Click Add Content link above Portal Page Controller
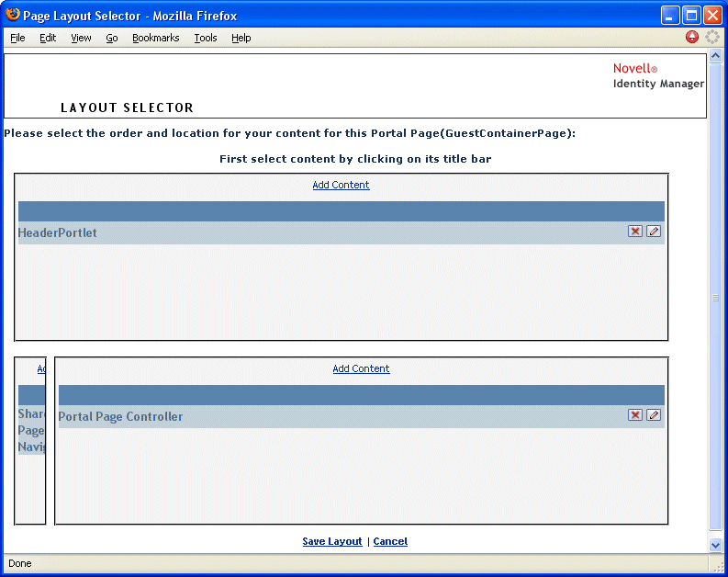The image size is (728, 577). (x=361, y=368)
